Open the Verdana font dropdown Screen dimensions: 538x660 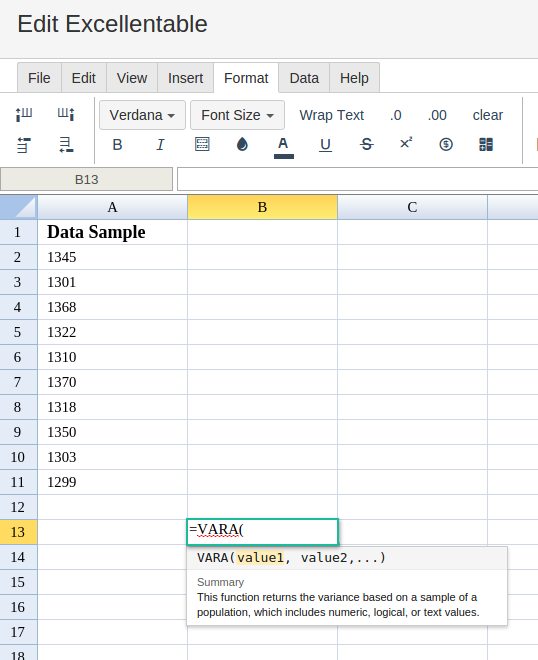pyautogui.click(x=142, y=115)
